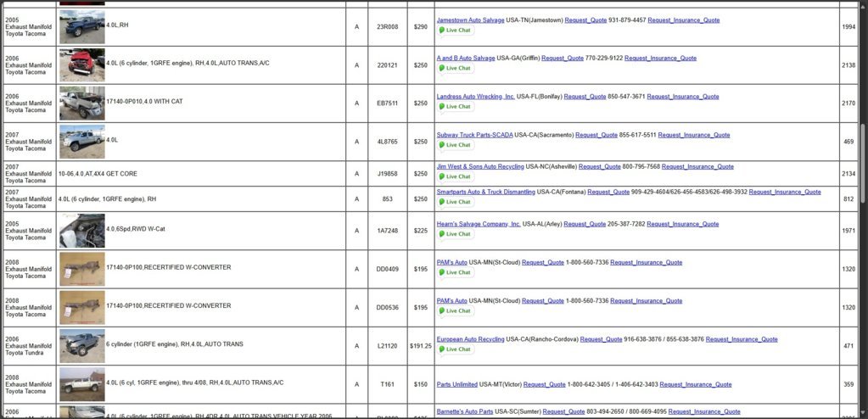Select the $225 price cell

point(421,231)
